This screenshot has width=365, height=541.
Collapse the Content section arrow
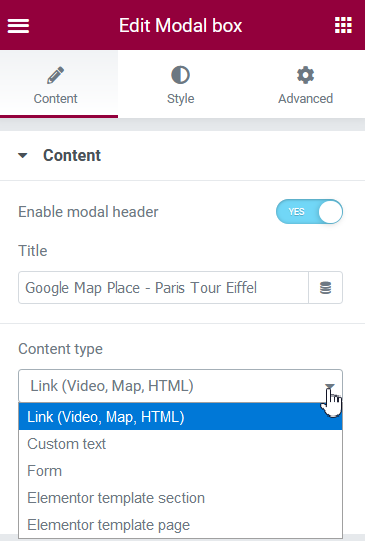click(x=23, y=155)
